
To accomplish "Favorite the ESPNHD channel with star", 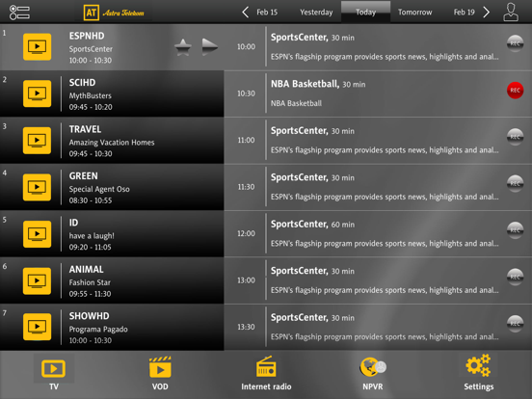I will tap(183, 47).
